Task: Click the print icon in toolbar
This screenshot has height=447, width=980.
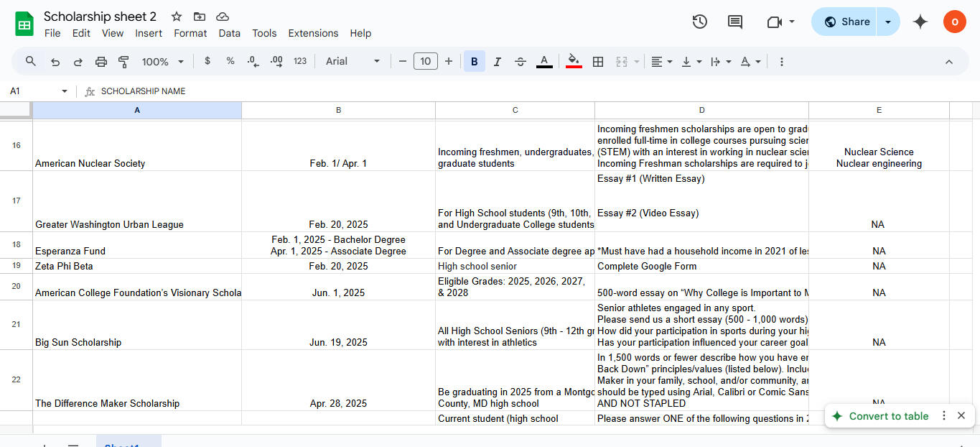Action: 101,62
